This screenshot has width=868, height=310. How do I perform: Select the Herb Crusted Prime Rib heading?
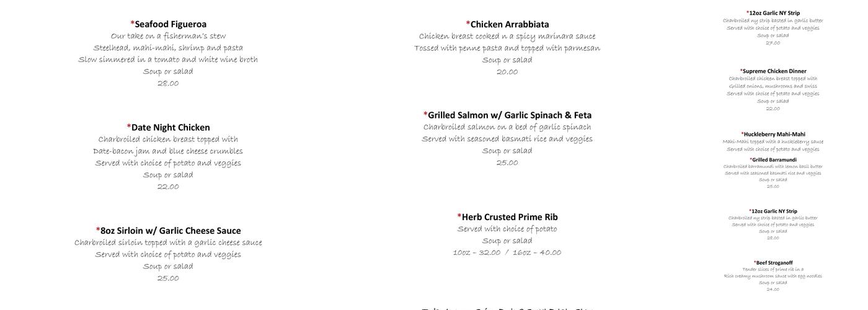click(x=507, y=217)
